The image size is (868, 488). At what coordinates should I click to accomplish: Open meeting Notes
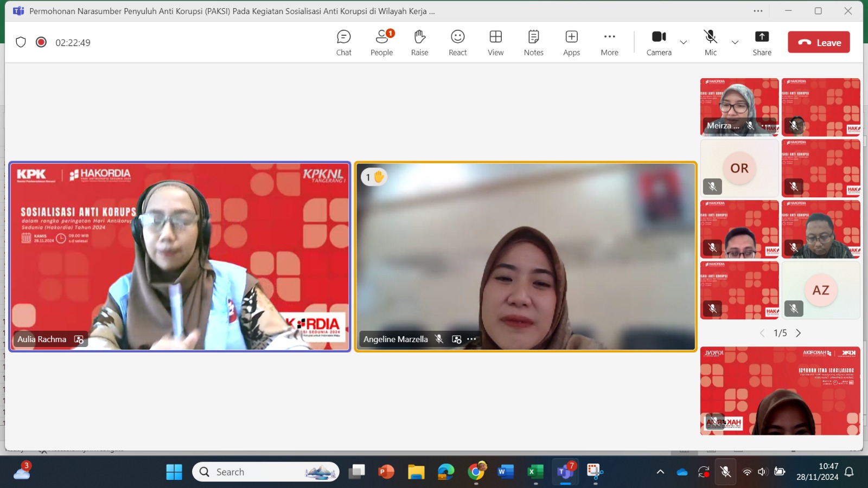click(x=533, y=43)
